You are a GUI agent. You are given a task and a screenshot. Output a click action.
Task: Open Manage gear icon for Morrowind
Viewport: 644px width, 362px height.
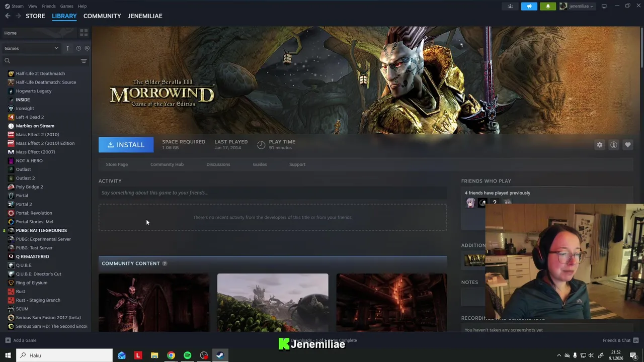click(x=599, y=145)
